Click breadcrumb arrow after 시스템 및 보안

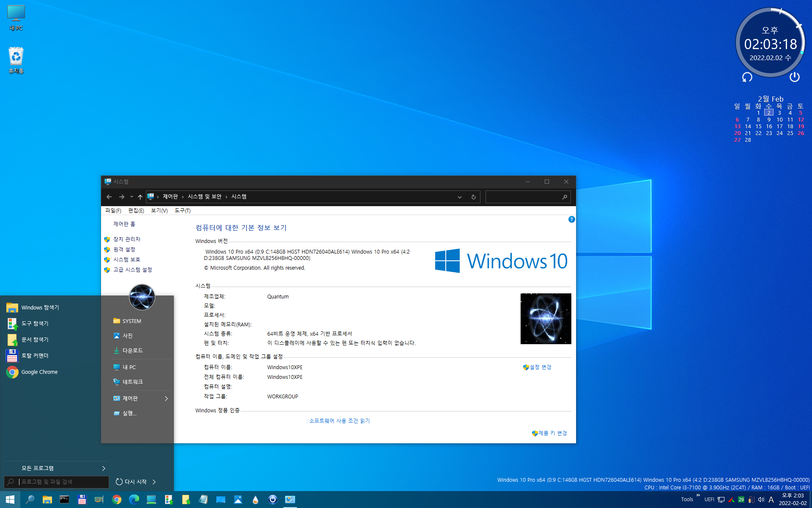point(226,197)
